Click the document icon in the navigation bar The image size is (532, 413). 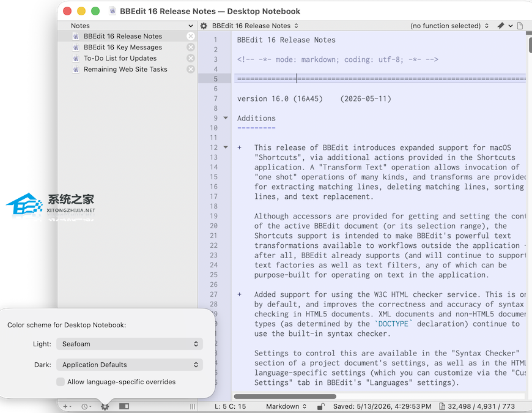point(520,26)
